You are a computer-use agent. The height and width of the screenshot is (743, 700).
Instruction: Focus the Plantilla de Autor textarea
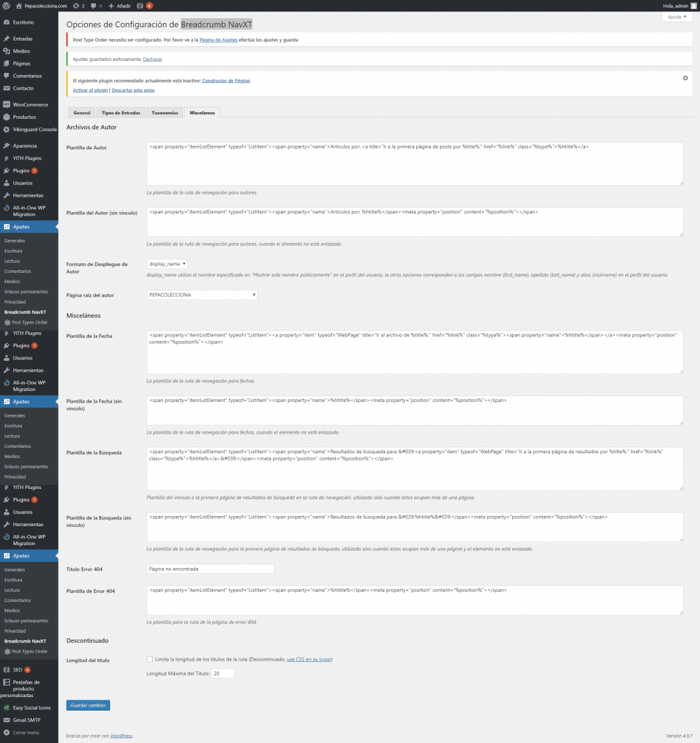(415, 163)
